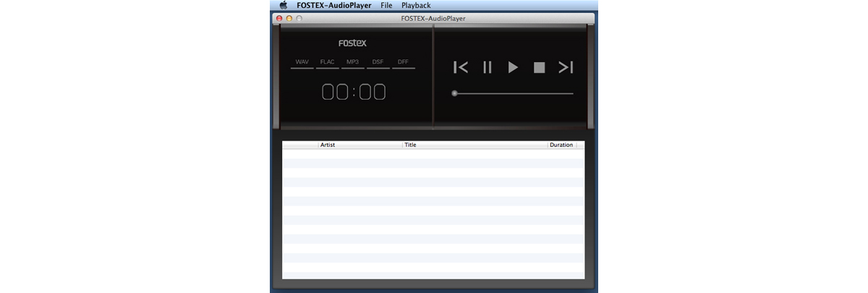This screenshot has height=293, width=868.
Task: Minimize the window with the yellow button
Action: [x=289, y=18]
